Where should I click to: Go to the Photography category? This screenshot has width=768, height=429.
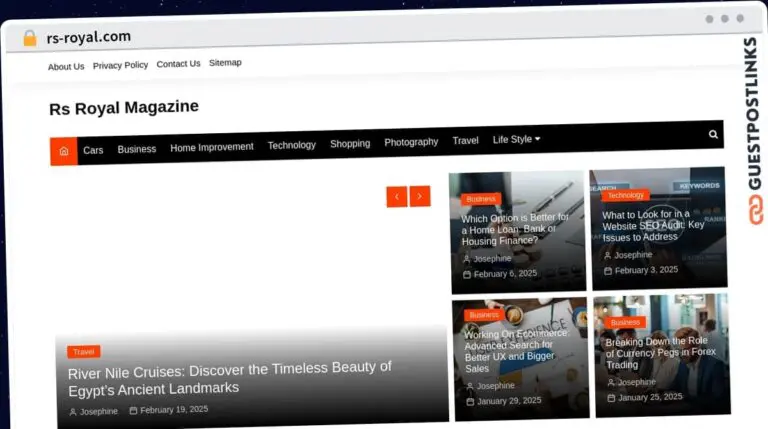(x=411, y=142)
